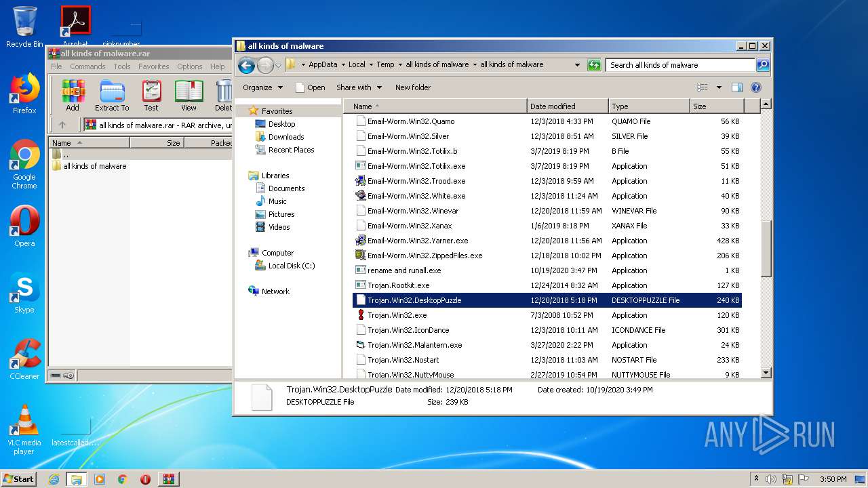Refresh the Explorer folder view

click(x=594, y=65)
